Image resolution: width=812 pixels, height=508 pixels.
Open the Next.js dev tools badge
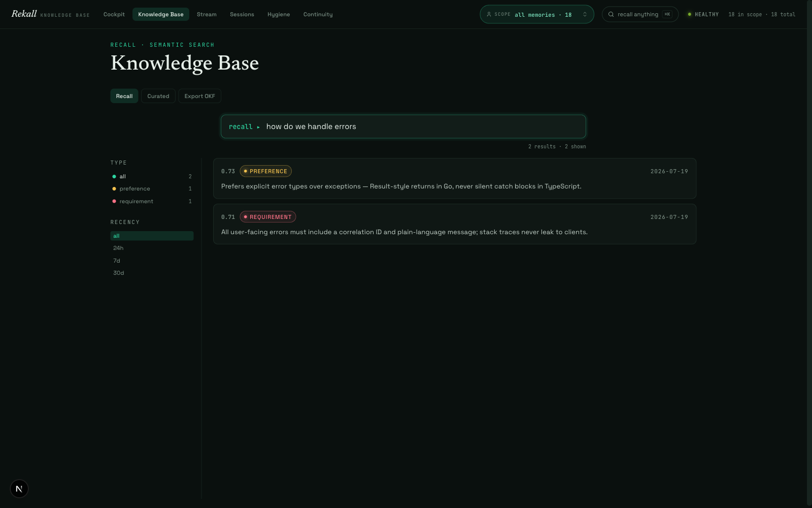point(19,489)
